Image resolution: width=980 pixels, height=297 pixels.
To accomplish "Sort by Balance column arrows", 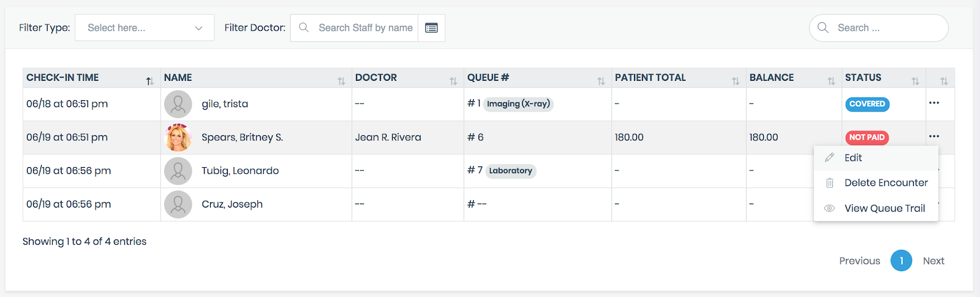I will click(x=831, y=81).
